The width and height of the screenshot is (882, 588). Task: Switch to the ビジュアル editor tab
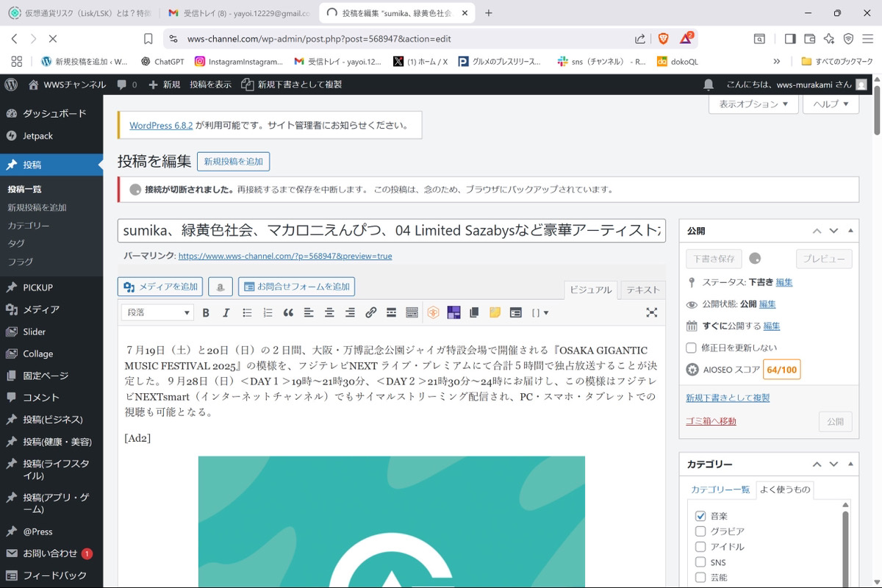coord(591,290)
